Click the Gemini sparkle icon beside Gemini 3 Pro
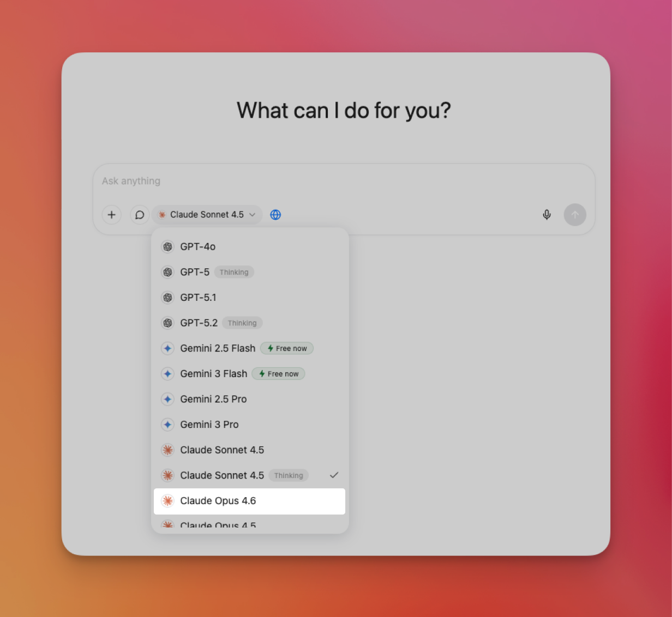672x617 pixels. [x=167, y=425]
